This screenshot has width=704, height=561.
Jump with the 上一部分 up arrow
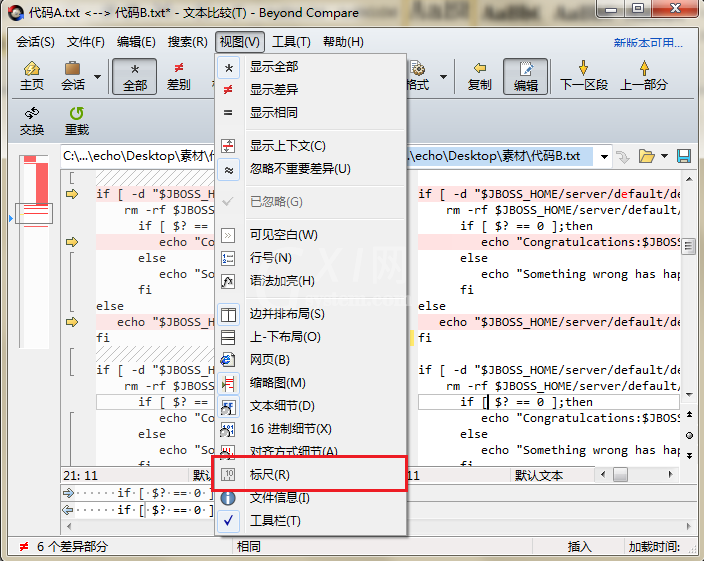[644, 76]
